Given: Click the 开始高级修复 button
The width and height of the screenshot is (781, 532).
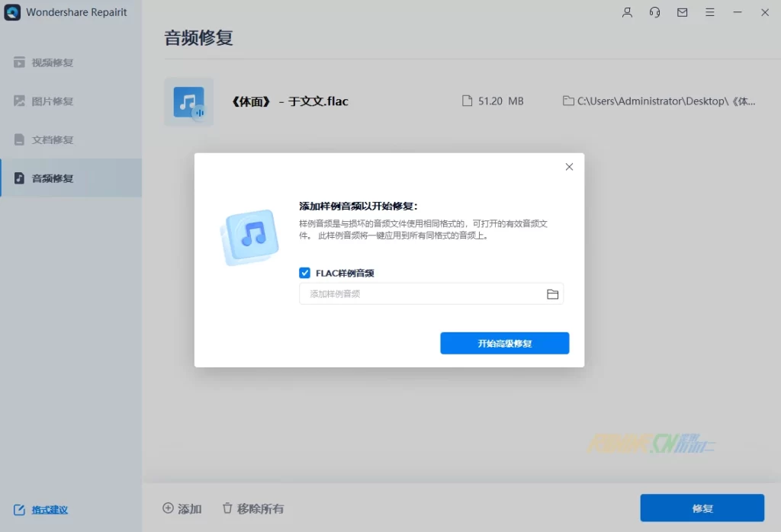Looking at the screenshot, I should pos(504,344).
